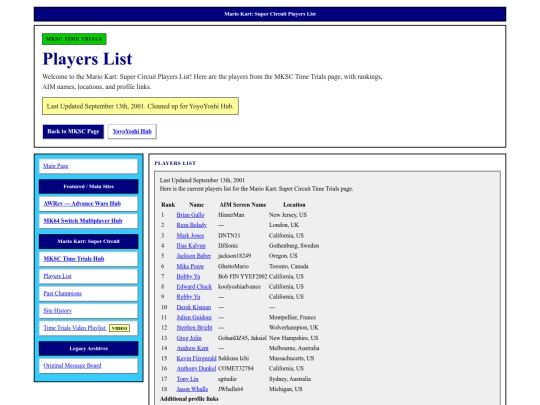Click the location Sydney, Australia
This screenshot has height=405, width=540.
(x=290, y=379)
